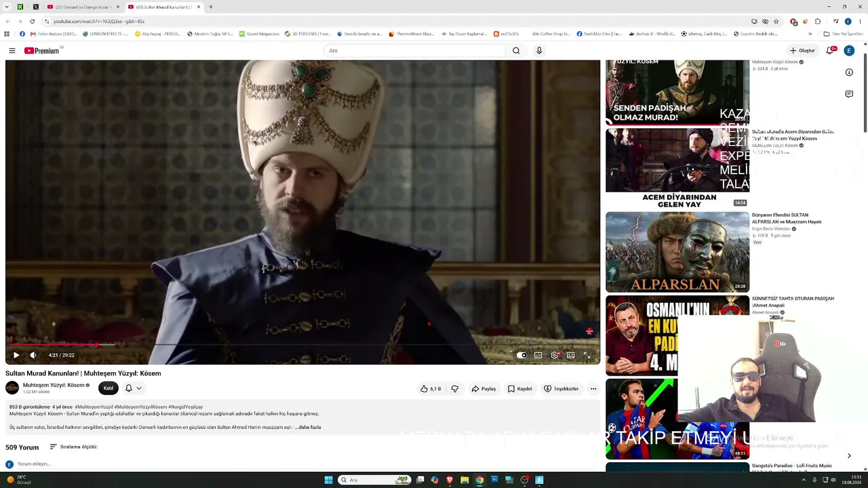
Task: Save video using Kaydet button
Action: [x=520, y=389]
